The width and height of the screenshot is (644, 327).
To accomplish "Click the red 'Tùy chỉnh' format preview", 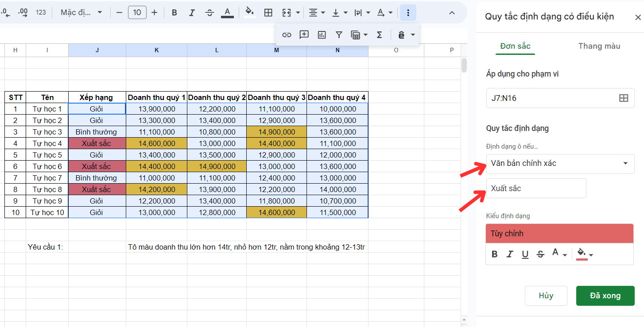I will tap(559, 234).
